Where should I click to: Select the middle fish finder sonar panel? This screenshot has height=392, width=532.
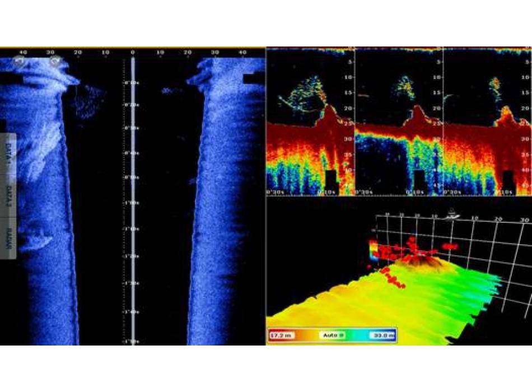pyautogui.click(x=399, y=122)
